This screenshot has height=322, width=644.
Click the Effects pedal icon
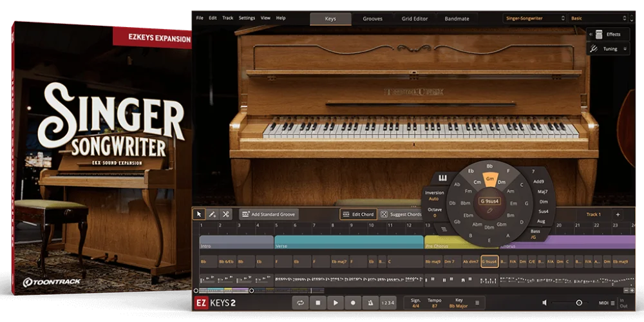(599, 35)
